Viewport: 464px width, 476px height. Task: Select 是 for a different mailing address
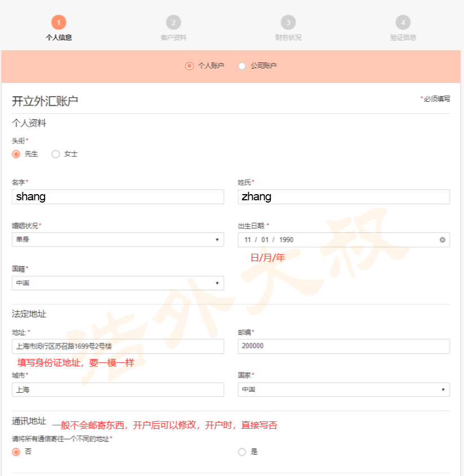coord(242,452)
